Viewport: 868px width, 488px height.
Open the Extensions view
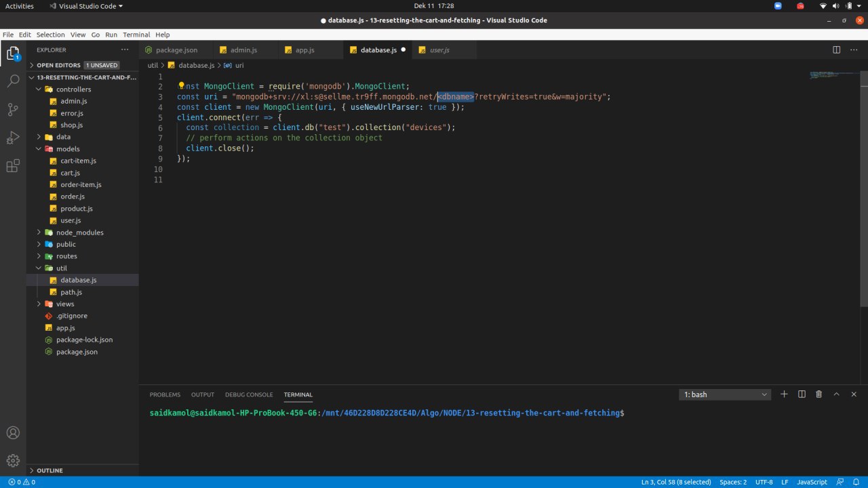click(x=13, y=166)
